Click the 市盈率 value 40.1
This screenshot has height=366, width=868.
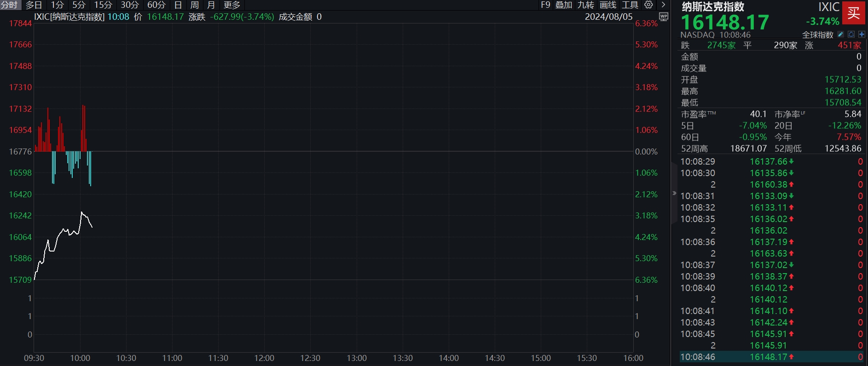click(x=758, y=114)
